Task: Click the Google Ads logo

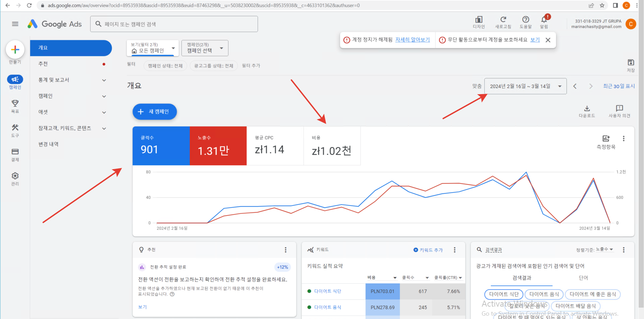Action: (55, 24)
